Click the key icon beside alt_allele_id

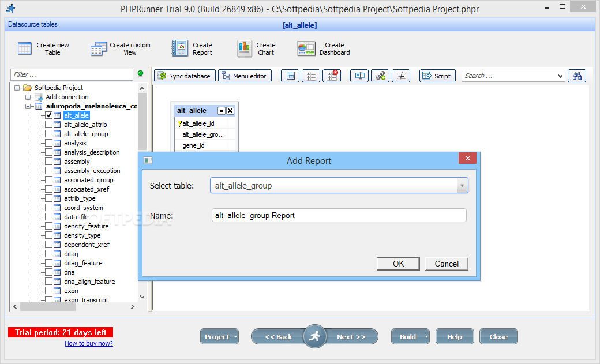(x=179, y=123)
